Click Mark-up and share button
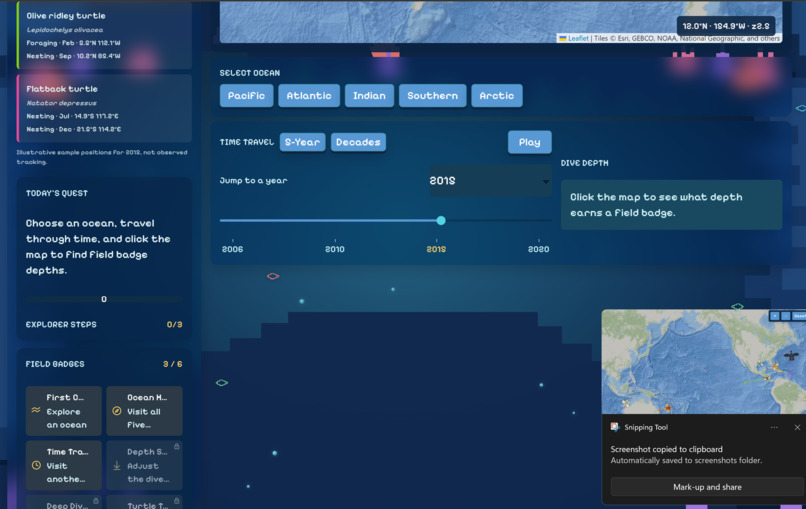The height and width of the screenshot is (509, 806). click(x=707, y=487)
